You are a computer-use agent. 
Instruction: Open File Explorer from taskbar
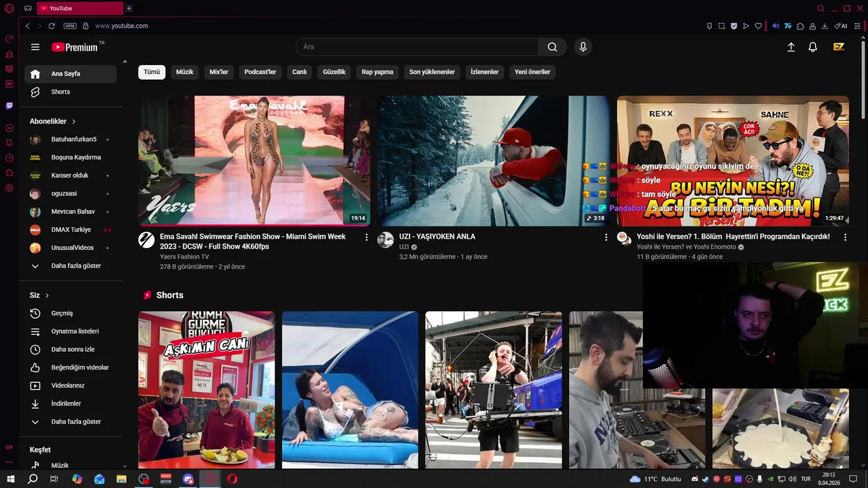coord(121,479)
